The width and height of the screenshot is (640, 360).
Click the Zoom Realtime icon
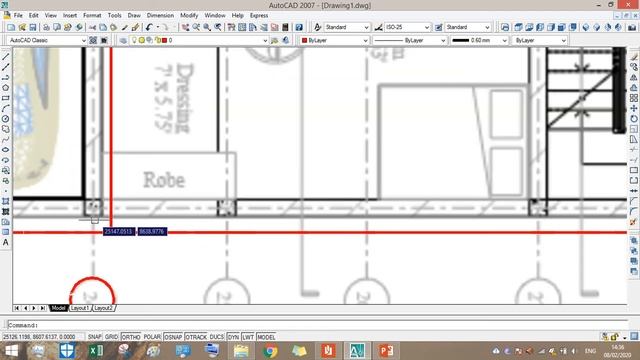pos(196,27)
